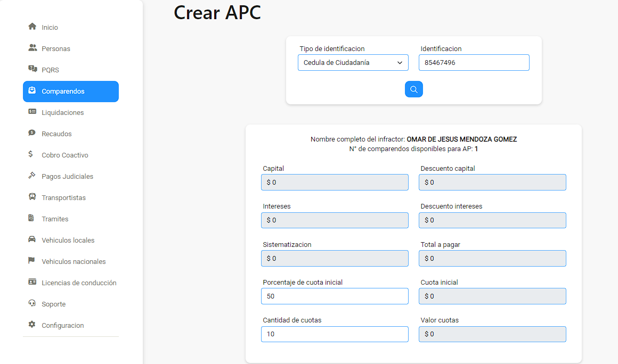Search identification with magnifier button
This screenshot has height=364, width=618.
click(414, 89)
